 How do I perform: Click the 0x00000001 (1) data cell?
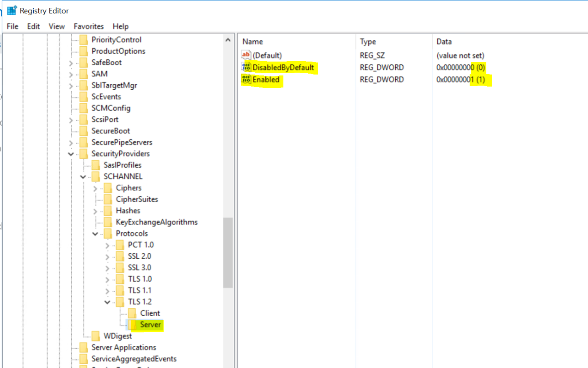coord(460,79)
